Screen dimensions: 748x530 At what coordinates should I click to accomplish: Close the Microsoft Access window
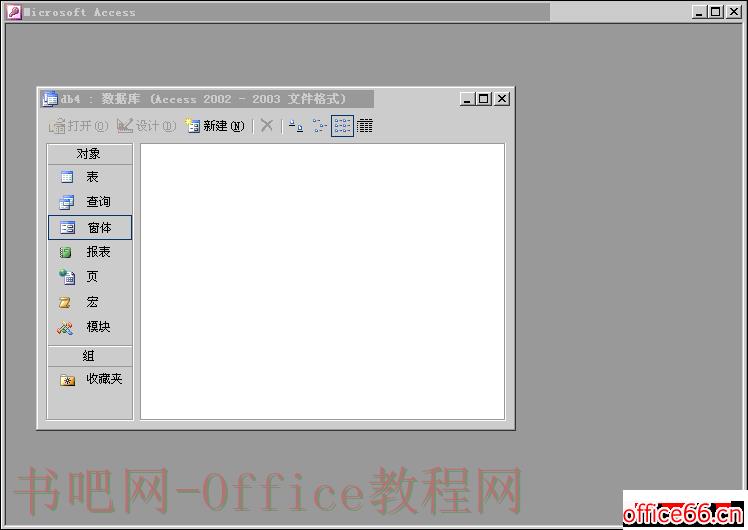click(x=734, y=12)
